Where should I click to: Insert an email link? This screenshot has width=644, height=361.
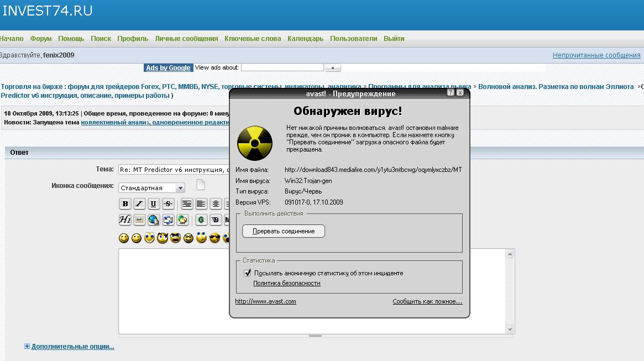[x=167, y=219]
